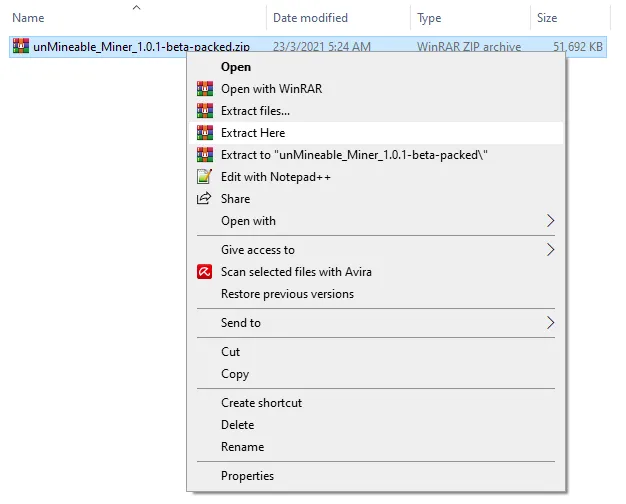Select the Share menu entry
The width and height of the screenshot is (626, 504).
(376, 198)
